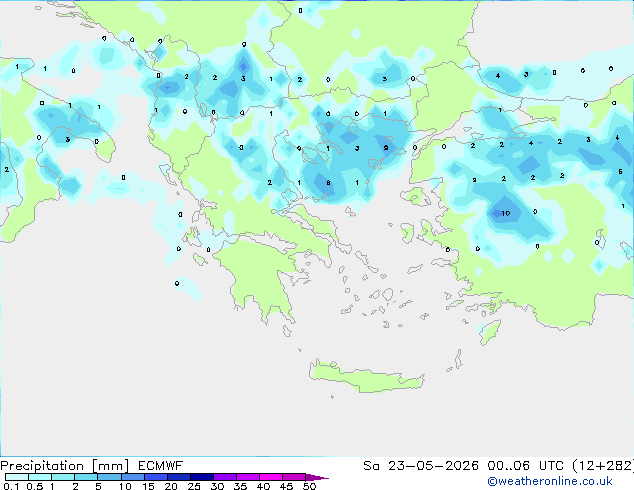Click the legend swatch for 0.1–0.5 mm
The width and height of the screenshot is (634, 490).
coord(17,477)
